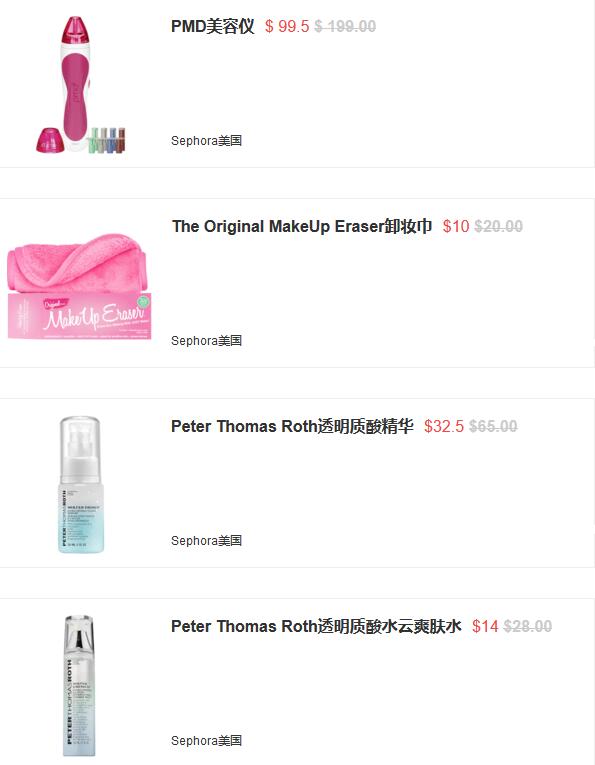This screenshot has width=595, height=765.
Task: Open the PMD美容仪 product image
Action: point(81,84)
